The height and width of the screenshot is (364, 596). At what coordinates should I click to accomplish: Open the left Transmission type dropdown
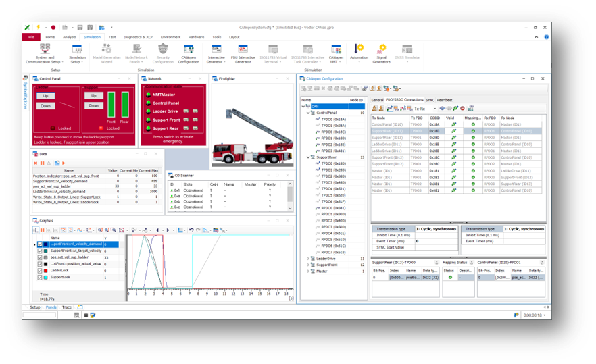click(x=437, y=229)
